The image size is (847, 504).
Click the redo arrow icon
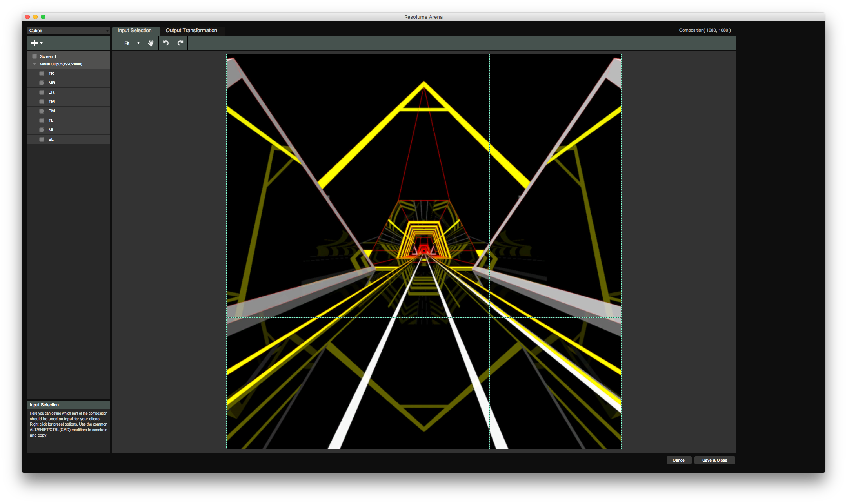coord(180,43)
